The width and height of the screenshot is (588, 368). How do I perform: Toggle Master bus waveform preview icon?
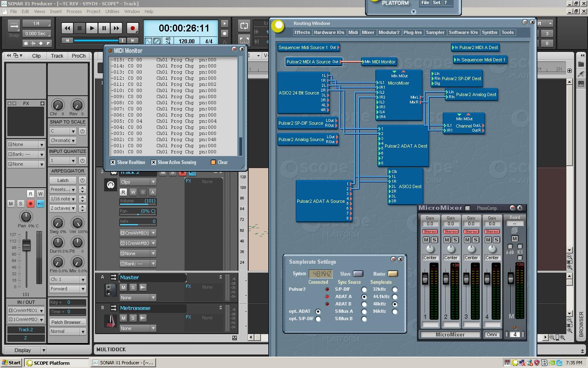[143, 287]
